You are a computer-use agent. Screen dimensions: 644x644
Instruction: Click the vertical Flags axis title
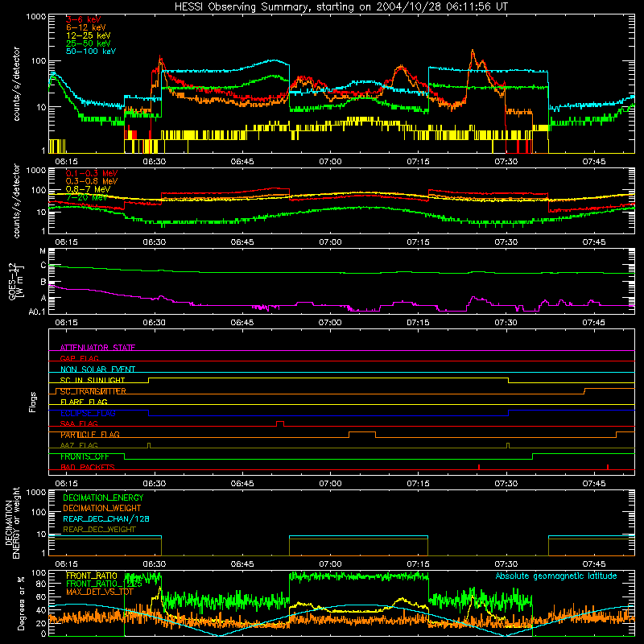click(x=33, y=402)
